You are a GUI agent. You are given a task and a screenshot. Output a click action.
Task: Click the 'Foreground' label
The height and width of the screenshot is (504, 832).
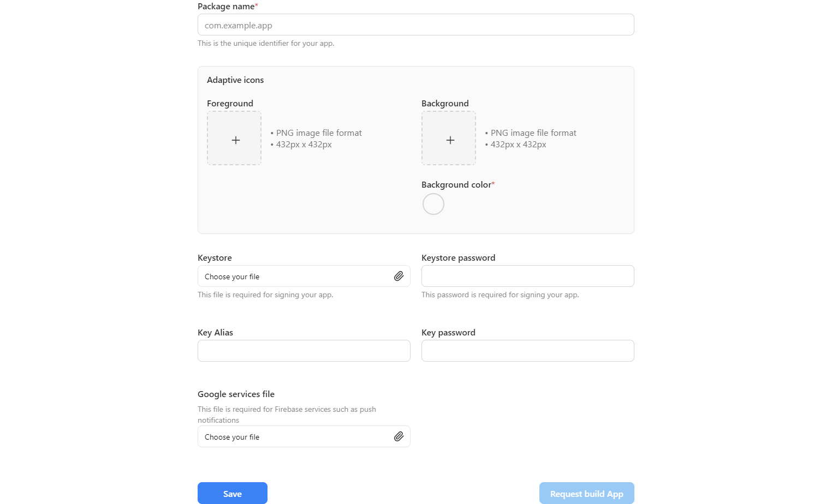coord(230,103)
